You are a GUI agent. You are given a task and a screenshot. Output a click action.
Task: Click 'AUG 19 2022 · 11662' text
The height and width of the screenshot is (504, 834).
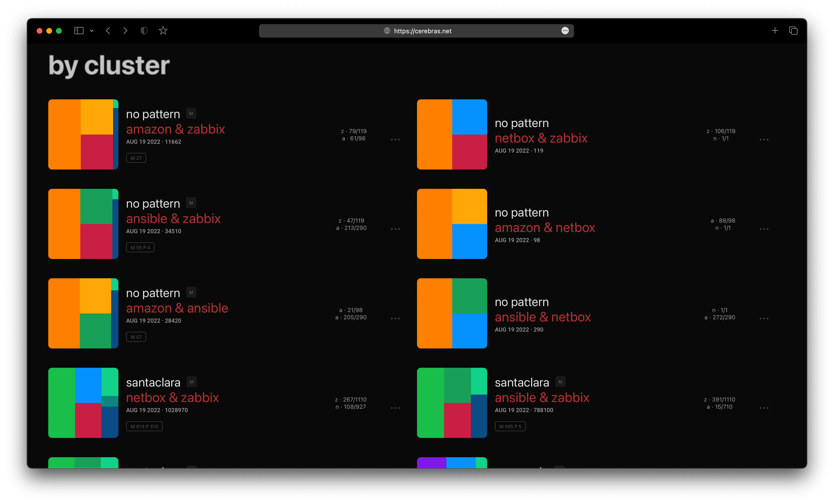point(154,142)
